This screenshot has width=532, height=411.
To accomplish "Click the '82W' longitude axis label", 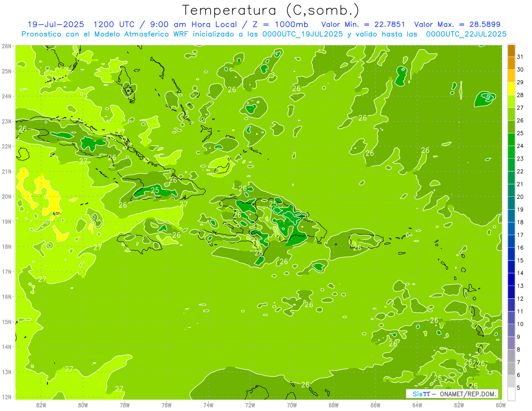I will pyautogui.click(x=41, y=405).
